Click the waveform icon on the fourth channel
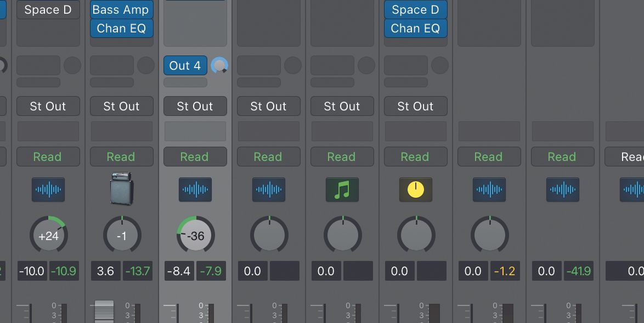The width and height of the screenshot is (644, 323). tap(268, 190)
